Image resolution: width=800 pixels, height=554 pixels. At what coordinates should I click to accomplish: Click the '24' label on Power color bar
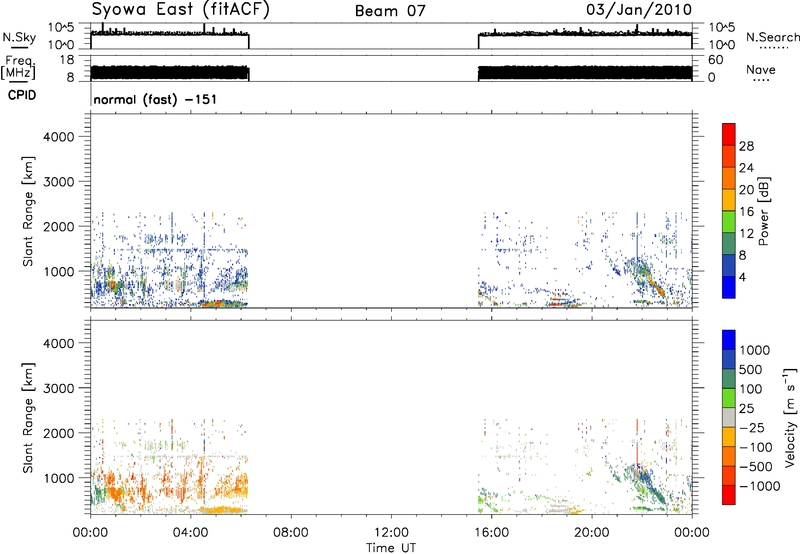pos(746,168)
